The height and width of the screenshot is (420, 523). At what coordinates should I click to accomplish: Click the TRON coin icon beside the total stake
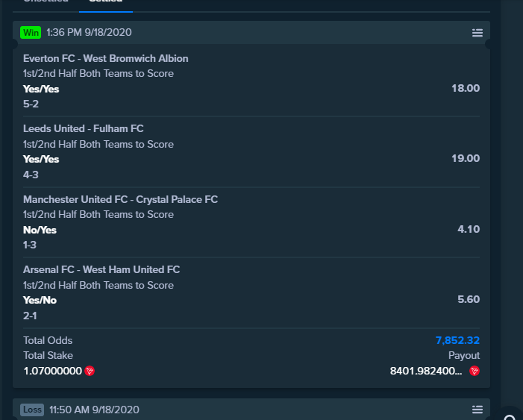click(90, 371)
